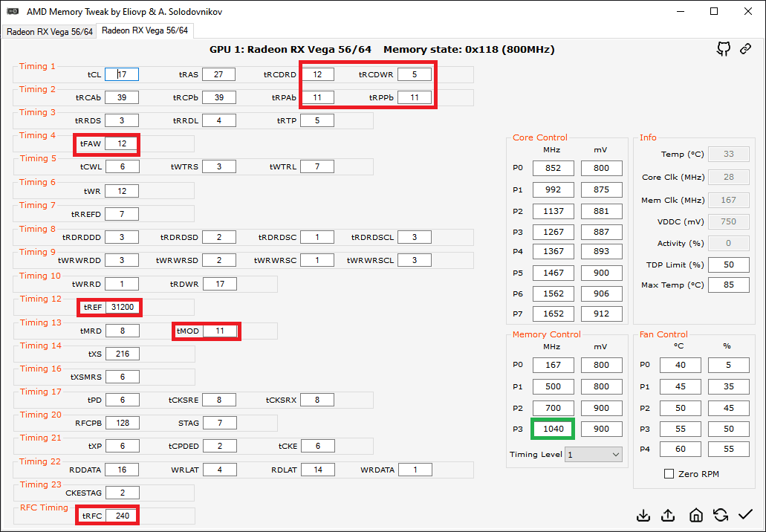The height and width of the screenshot is (532, 766).
Task: Click the tWR field
Action: click(x=122, y=191)
